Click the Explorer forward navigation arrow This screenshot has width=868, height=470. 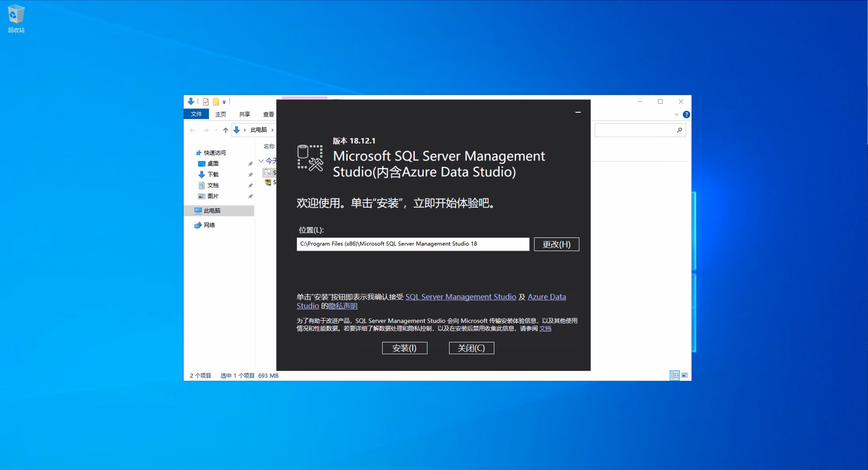coord(205,130)
